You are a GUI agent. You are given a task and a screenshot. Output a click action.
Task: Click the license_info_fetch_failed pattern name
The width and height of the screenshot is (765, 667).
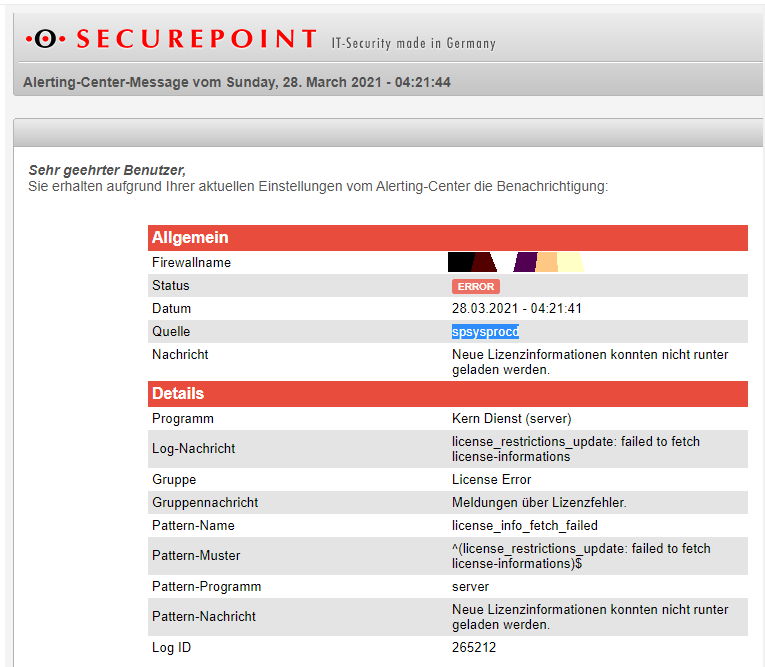[525, 525]
